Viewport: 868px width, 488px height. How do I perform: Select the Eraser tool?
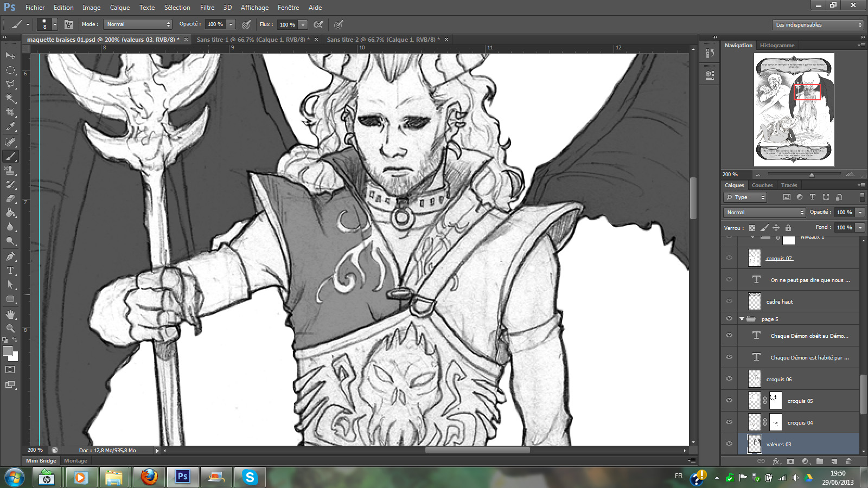(x=10, y=198)
